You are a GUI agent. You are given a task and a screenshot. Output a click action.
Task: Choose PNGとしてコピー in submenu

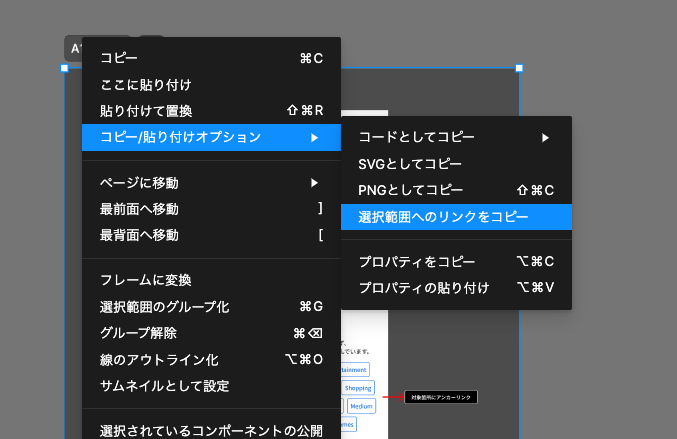[456, 190]
